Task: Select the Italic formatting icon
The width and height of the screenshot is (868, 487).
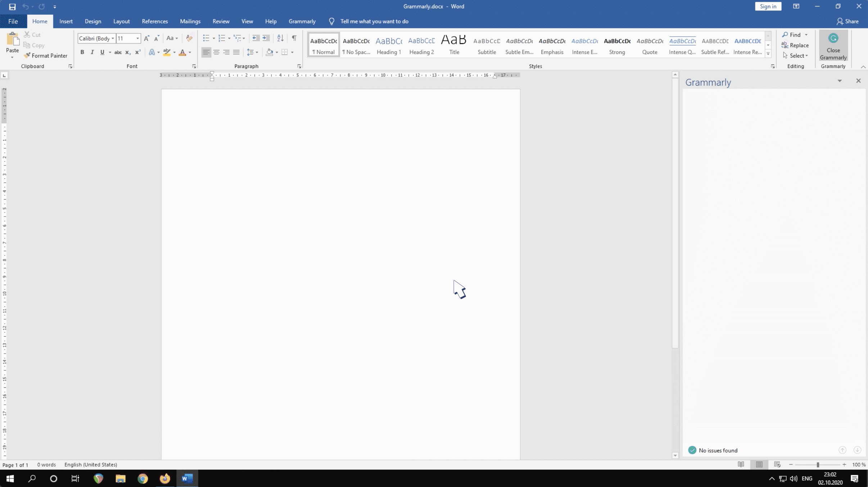Action: coord(92,52)
